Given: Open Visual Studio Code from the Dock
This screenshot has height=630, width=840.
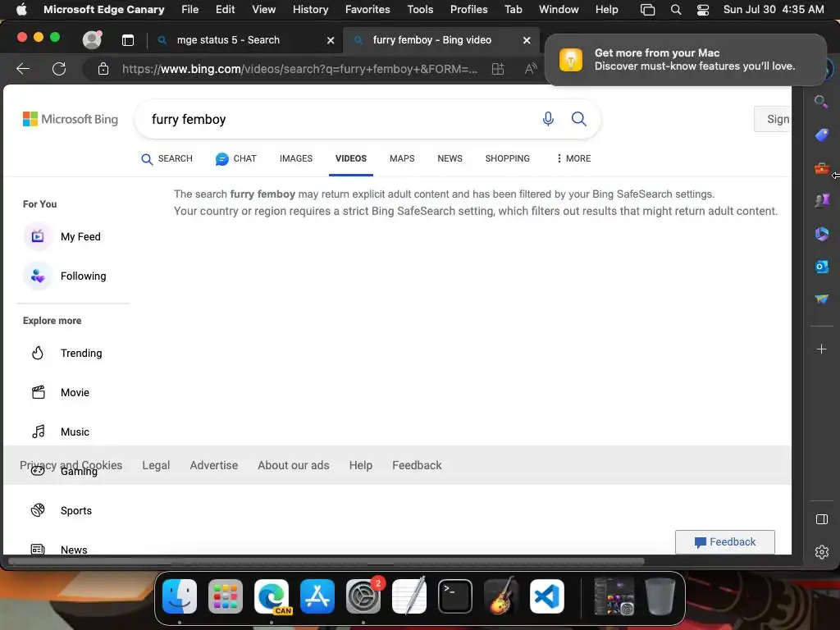Looking at the screenshot, I should pos(547,596).
